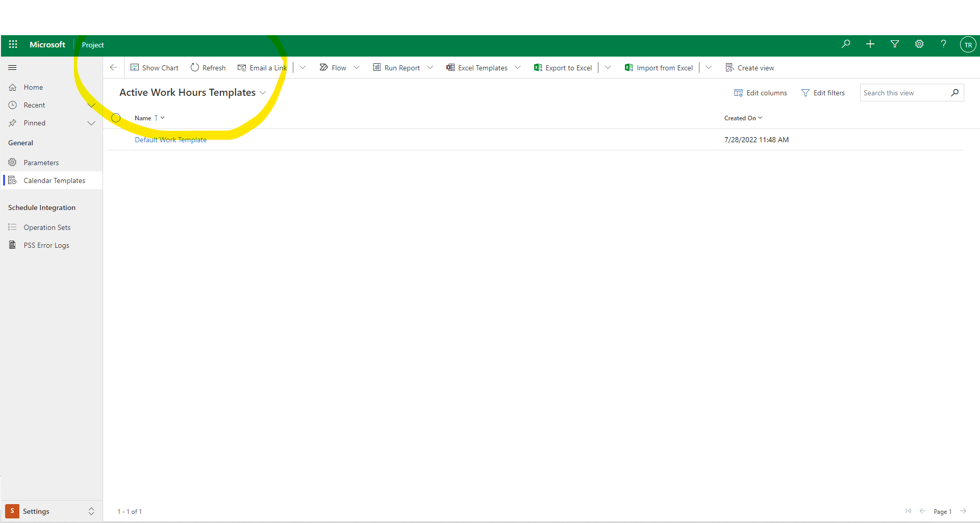
Task: Open the Settings area switcher
Action: pos(51,511)
